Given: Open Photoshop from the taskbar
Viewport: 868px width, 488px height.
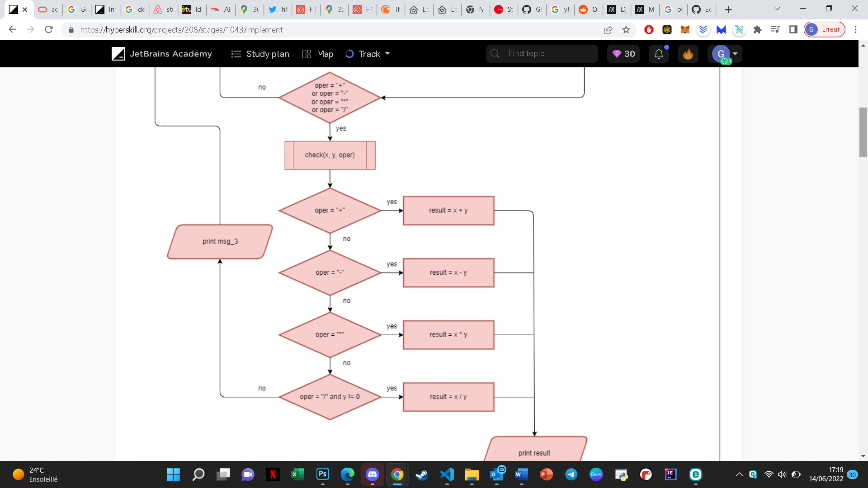Looking at the screenshot, I should [322, 474].
